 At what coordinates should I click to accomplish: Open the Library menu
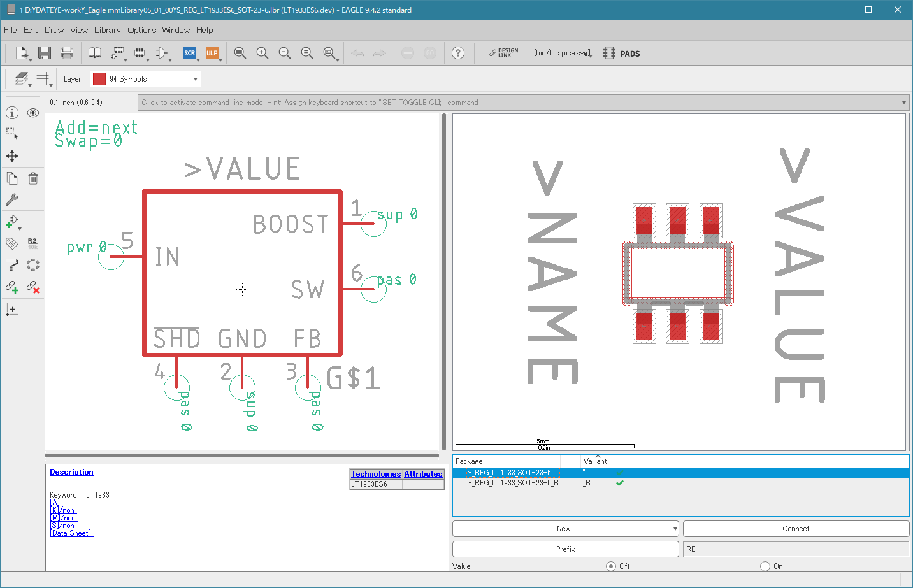pos(108,30)
